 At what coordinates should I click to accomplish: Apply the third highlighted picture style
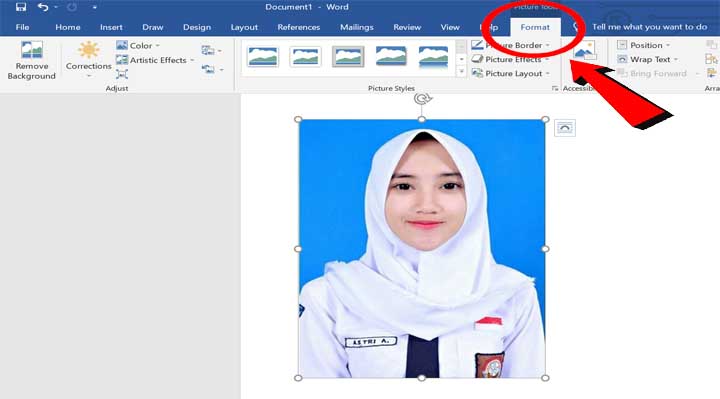point(348,56)
